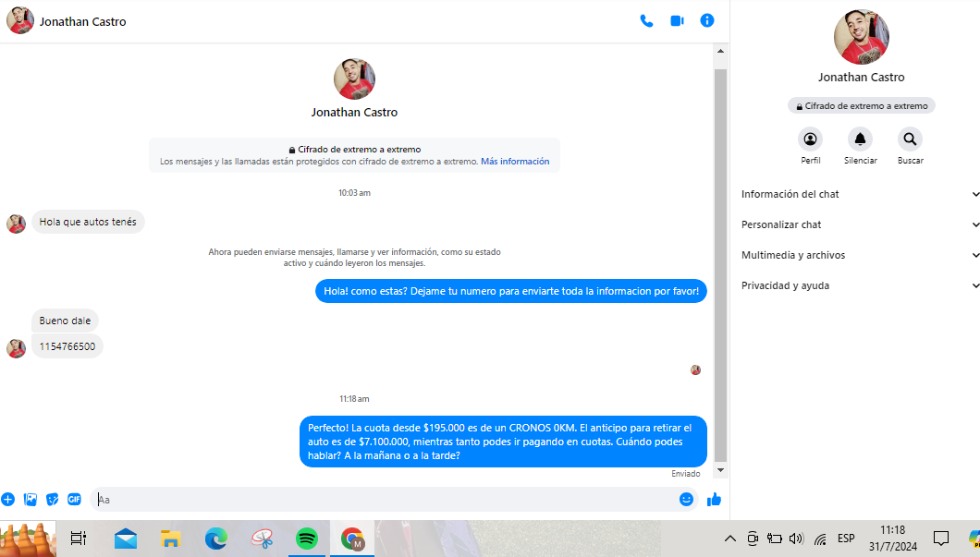Open the GIF picker
Viewport: 980px width, 557px height.
point(74,500)
